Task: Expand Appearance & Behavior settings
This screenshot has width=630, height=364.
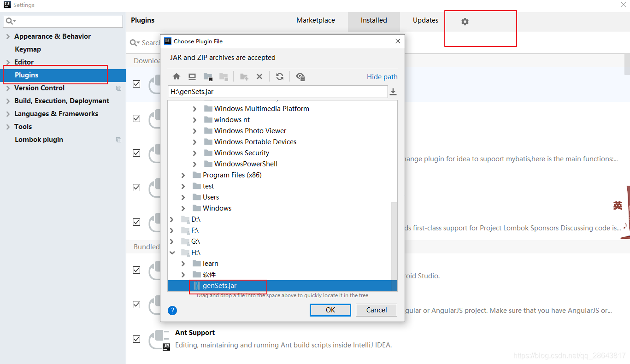Action: (8, 36)
